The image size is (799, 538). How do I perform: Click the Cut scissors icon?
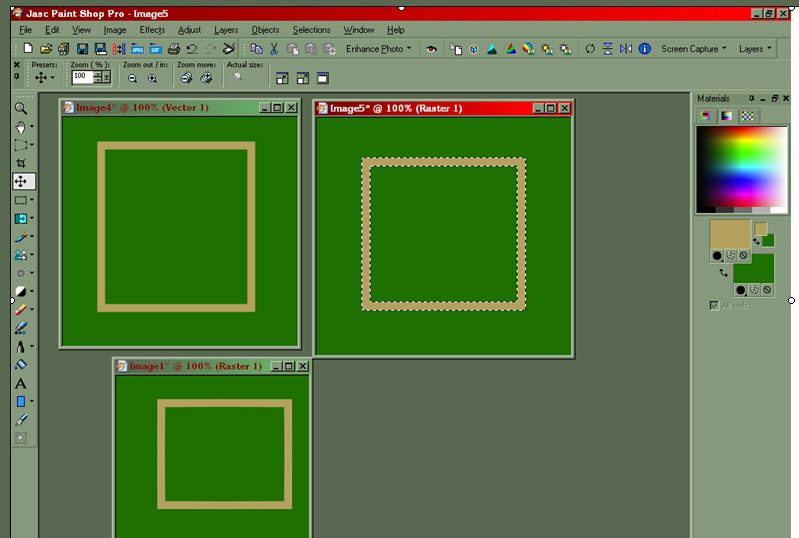pos(274,48)
